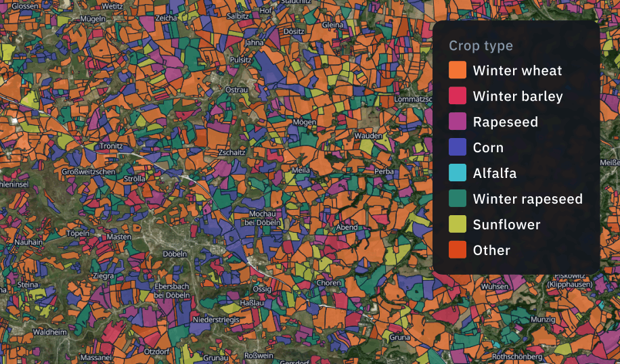
Task: Click the Other dark orange legend swatch
Action: point(458,250)
